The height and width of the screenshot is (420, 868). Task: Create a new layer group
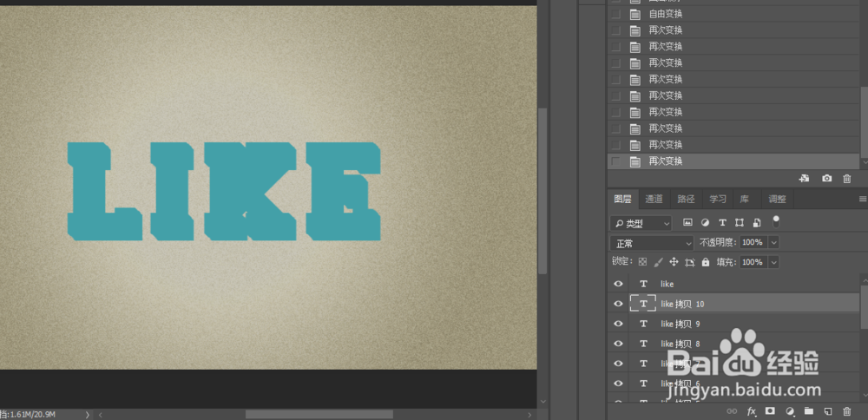coord(808,411)
